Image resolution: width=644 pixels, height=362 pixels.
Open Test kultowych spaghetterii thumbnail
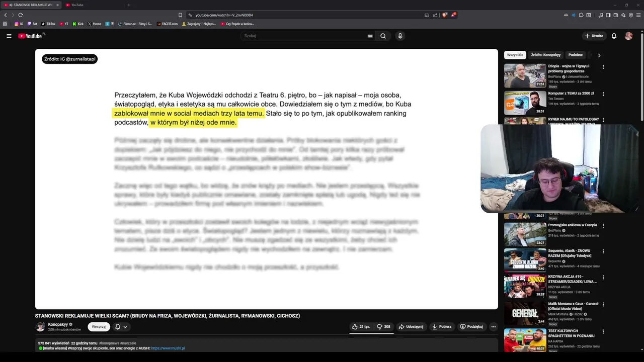point(525,340)
